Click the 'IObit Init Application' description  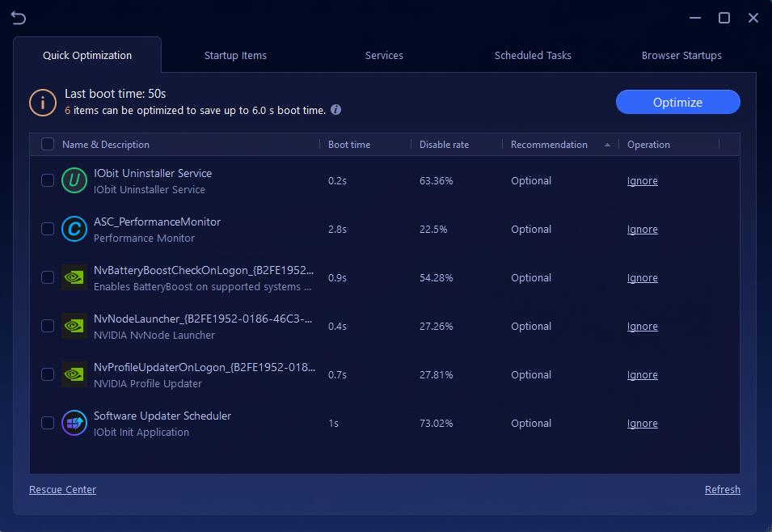[x=141, y=432]
